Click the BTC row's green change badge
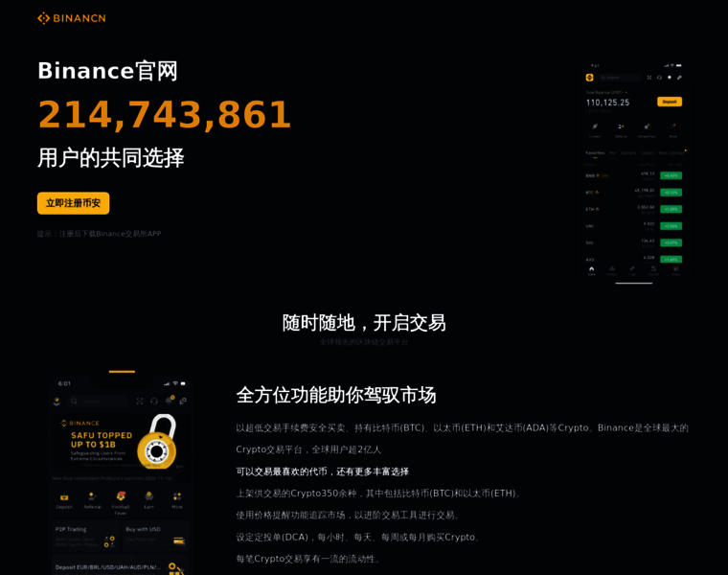The image size is (728, 575). click(x=671, y=193)
